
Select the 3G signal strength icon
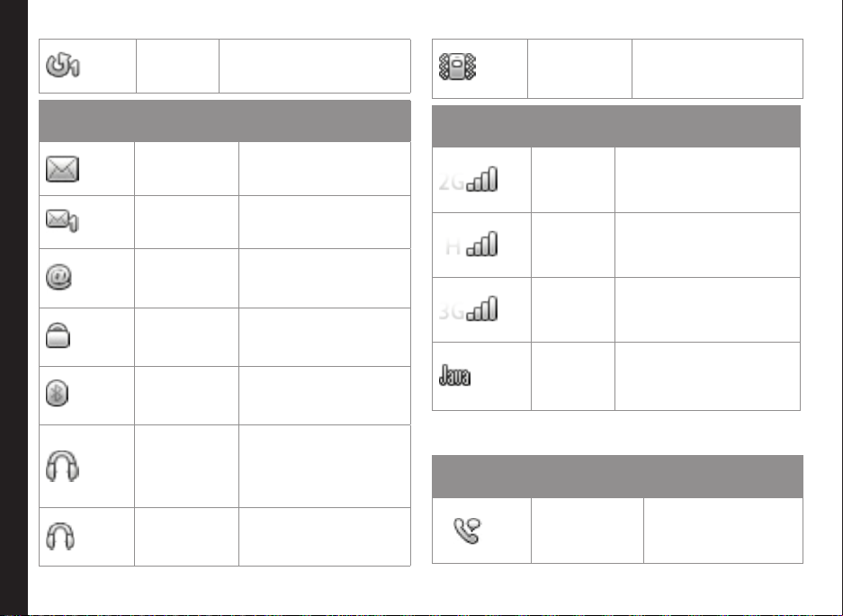(x=468, y=309)
